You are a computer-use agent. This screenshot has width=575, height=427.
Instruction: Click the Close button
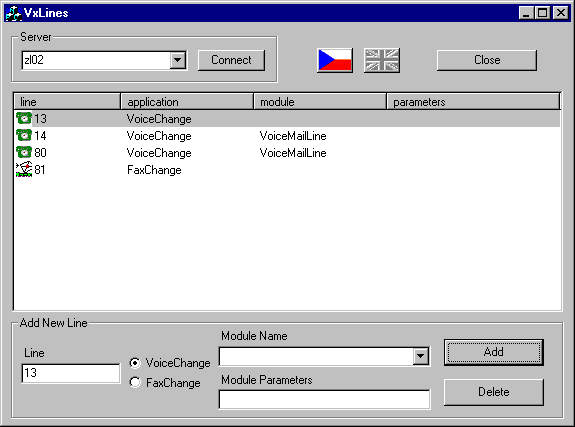(x=487, y=60)
